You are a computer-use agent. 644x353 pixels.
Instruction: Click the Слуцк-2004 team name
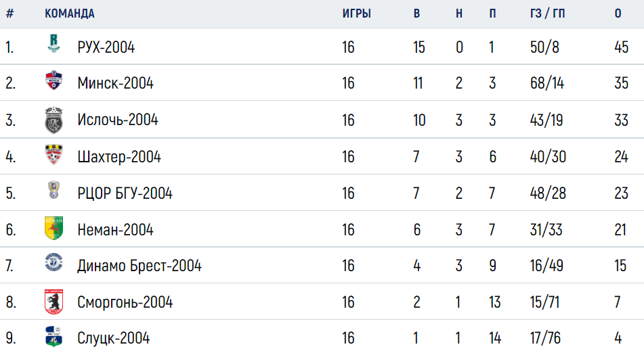tap(114, 338)
